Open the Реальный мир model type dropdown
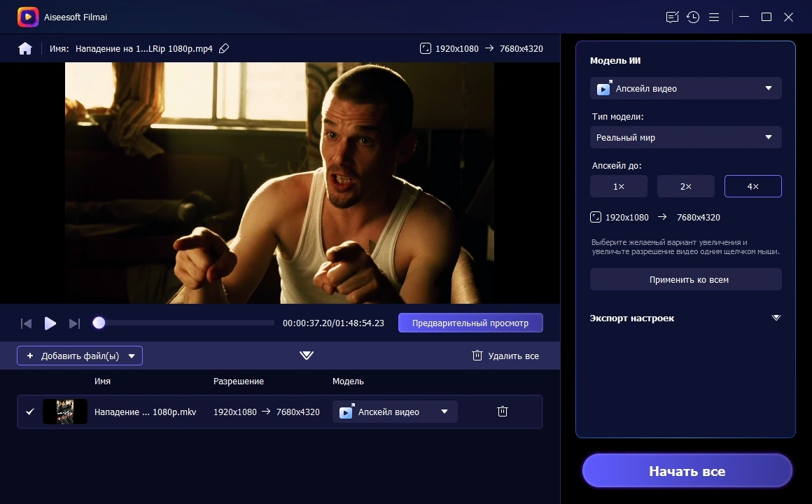This screenshot has height=504, width=812. [685, 137]
